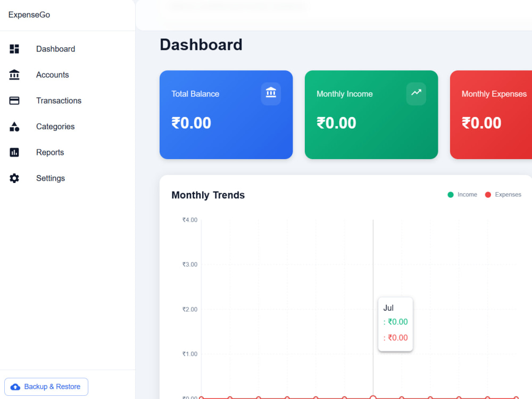Click the green Income legend dot

click(451, 194)
